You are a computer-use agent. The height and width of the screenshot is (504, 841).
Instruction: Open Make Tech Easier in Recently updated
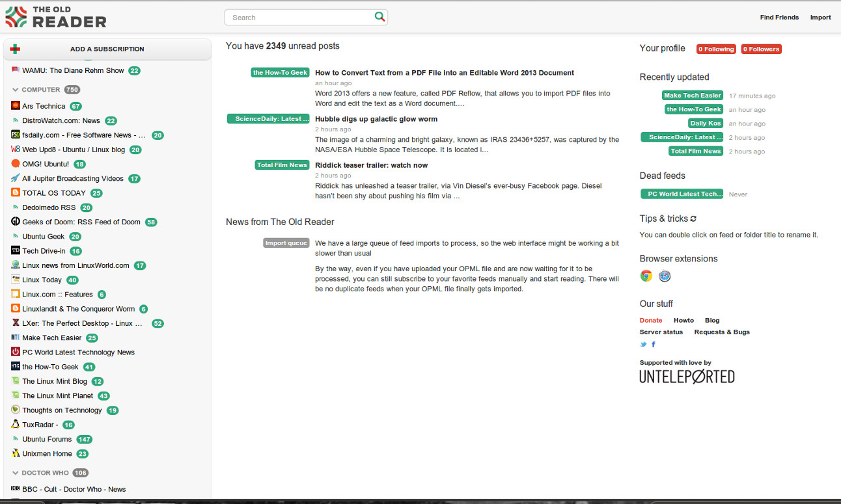click(x=693, y=96)
